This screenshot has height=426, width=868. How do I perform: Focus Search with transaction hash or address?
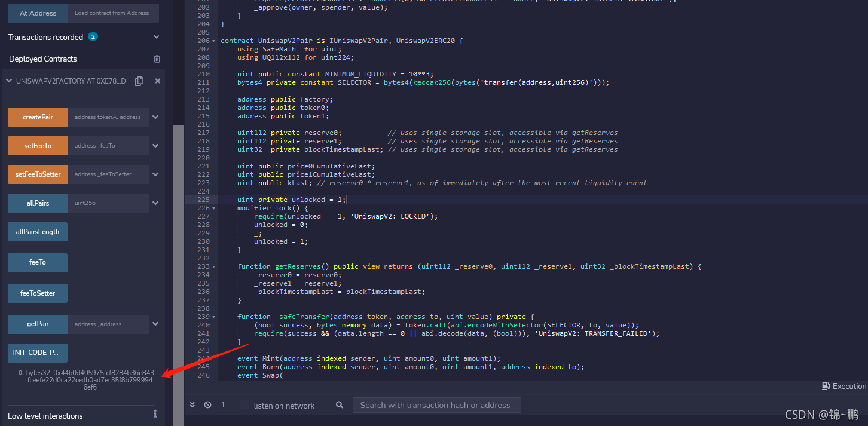(x=436, y=405)
